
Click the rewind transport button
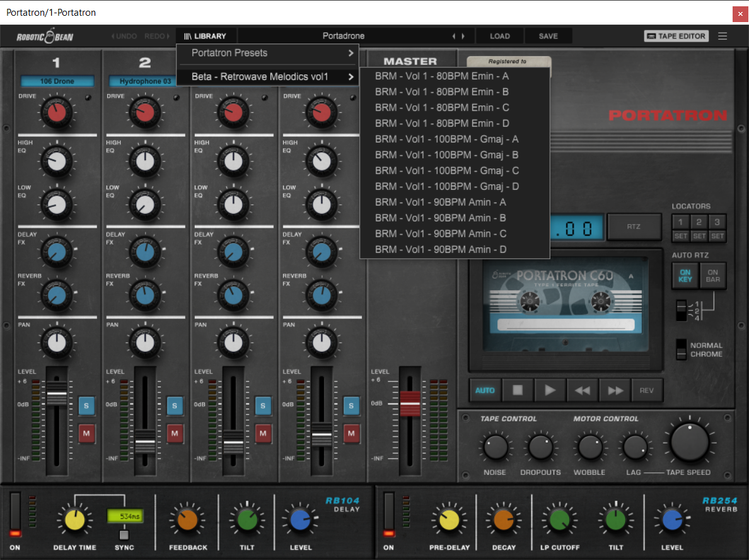point(583,390)
